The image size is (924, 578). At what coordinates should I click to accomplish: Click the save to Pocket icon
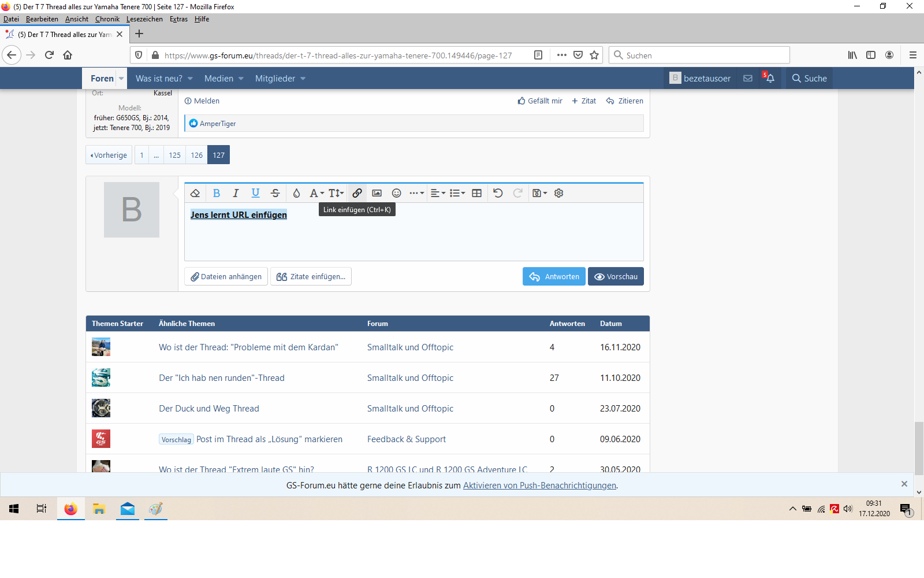[x=578, y=55]
